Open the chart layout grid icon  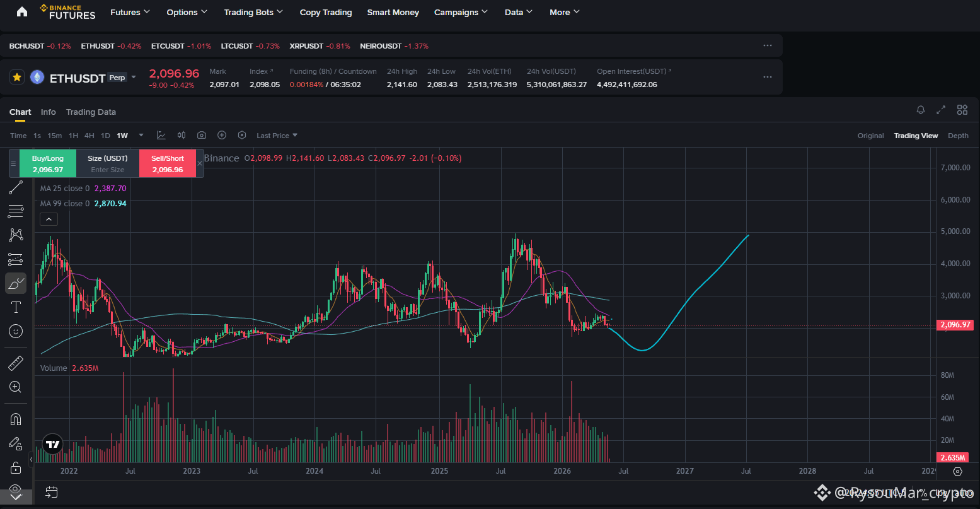962,110
